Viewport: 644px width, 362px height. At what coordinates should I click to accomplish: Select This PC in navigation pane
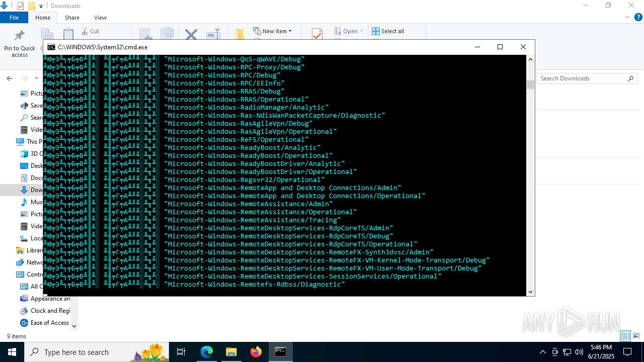(x=28, y=142)
